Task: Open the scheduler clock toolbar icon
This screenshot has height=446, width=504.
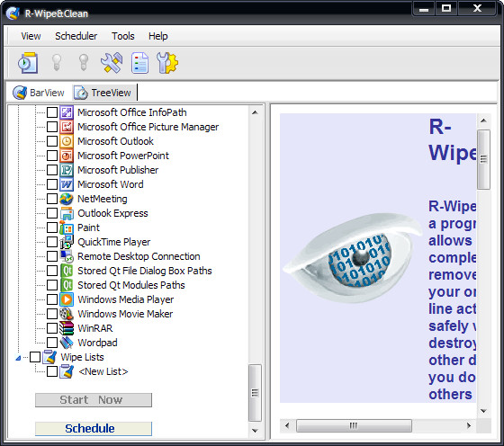Action: click(x=28, y=63)
